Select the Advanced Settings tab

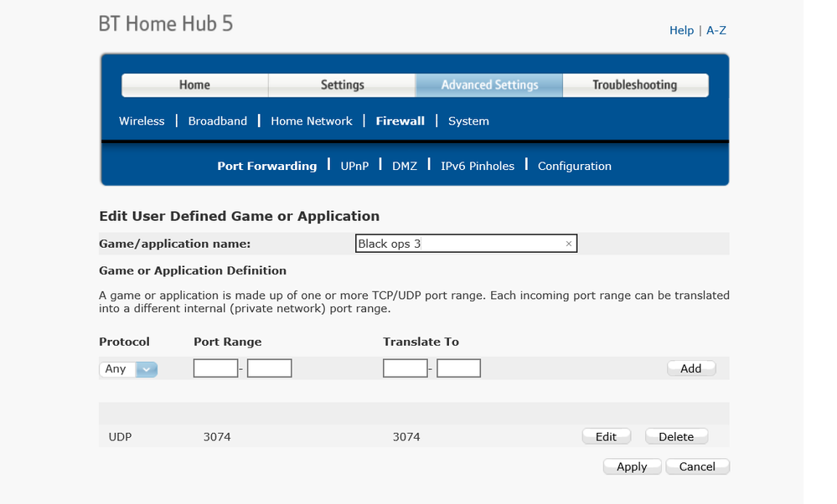(x=489, y=85)
